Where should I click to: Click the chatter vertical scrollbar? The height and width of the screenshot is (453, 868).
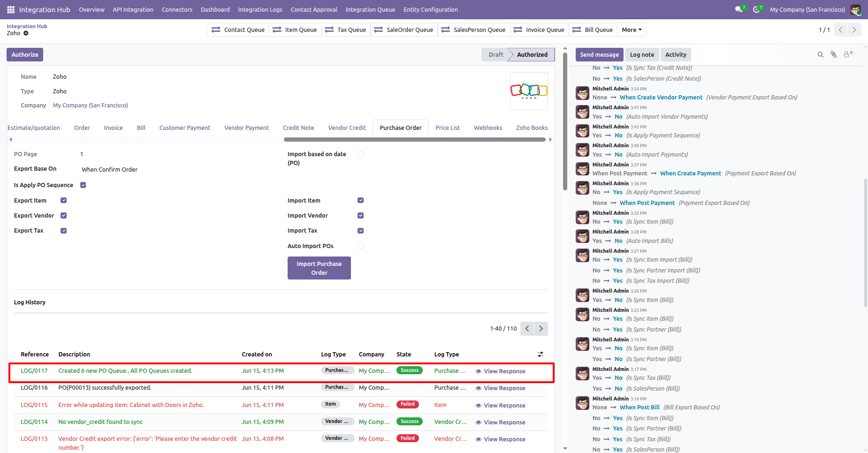click(x=866, y=242)
